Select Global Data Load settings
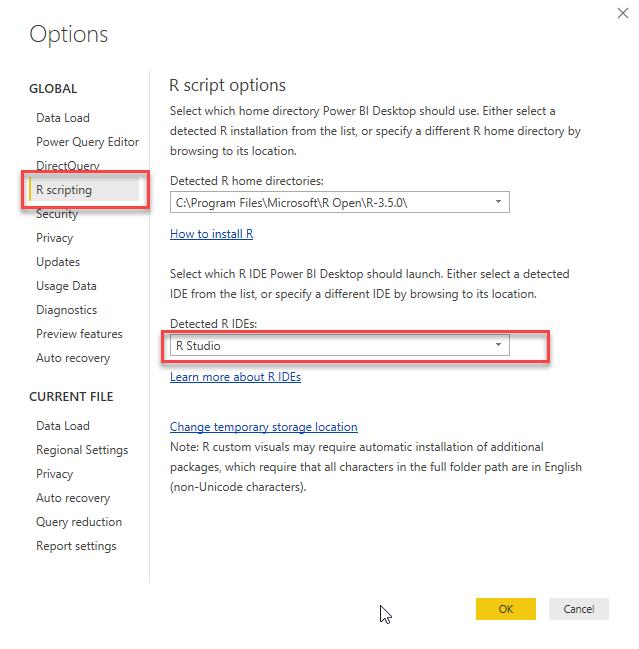The width and height of the screenshot is (639, 649). point(63,118)
